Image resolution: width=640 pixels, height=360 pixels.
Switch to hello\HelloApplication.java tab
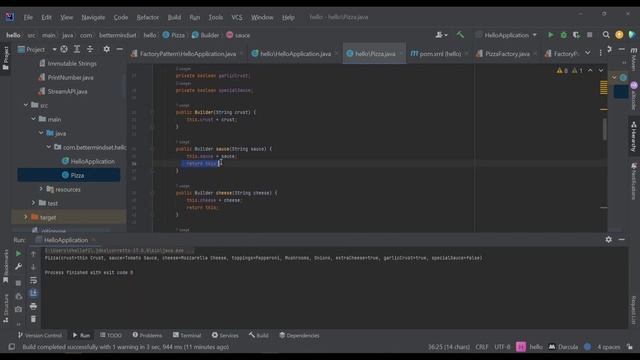coord(295,54)
